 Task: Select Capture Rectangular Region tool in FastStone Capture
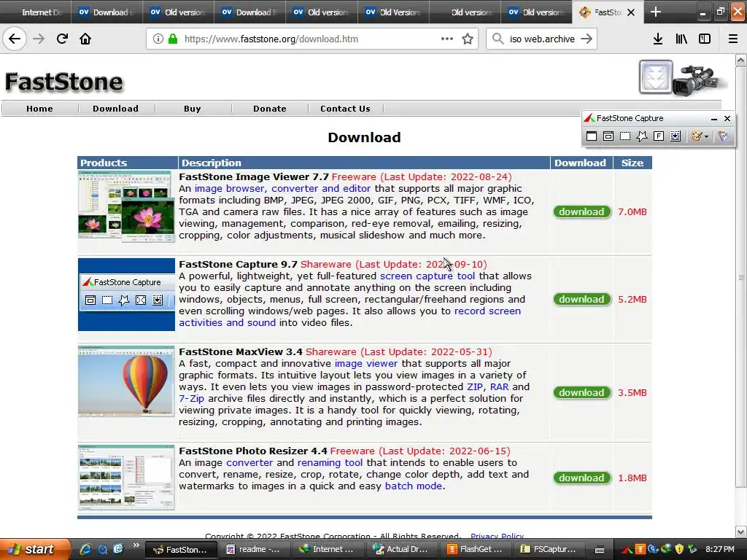625,136
